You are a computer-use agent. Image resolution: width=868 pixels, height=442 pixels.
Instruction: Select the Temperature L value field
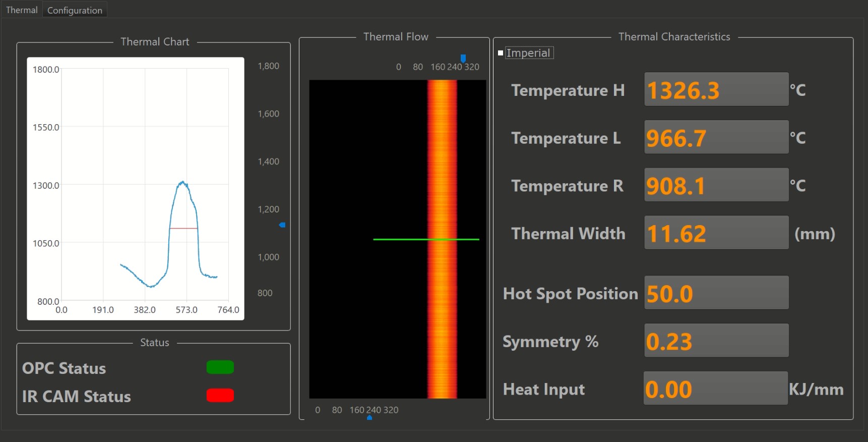click(x=716, y=137)
